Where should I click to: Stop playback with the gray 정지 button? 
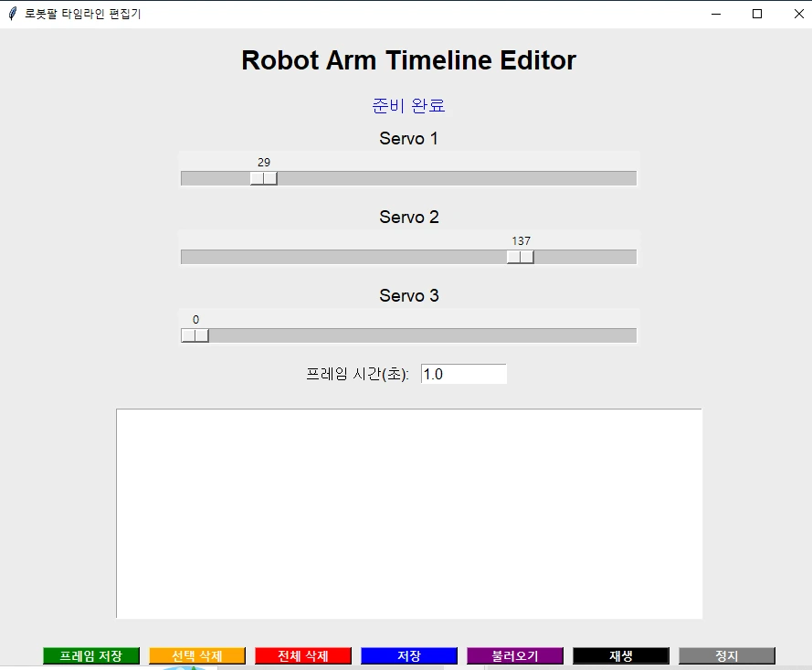pos(726,655)
